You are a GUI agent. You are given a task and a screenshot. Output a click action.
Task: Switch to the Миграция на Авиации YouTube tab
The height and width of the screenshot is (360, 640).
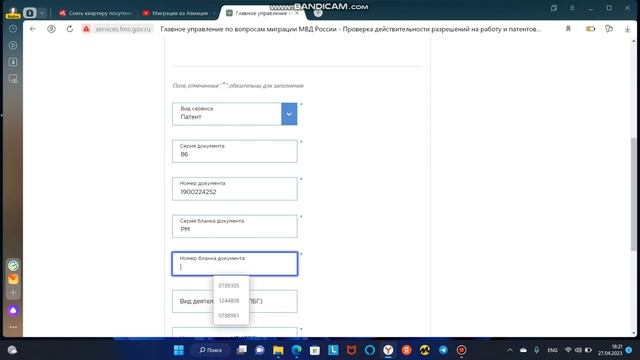coord(179,13)
